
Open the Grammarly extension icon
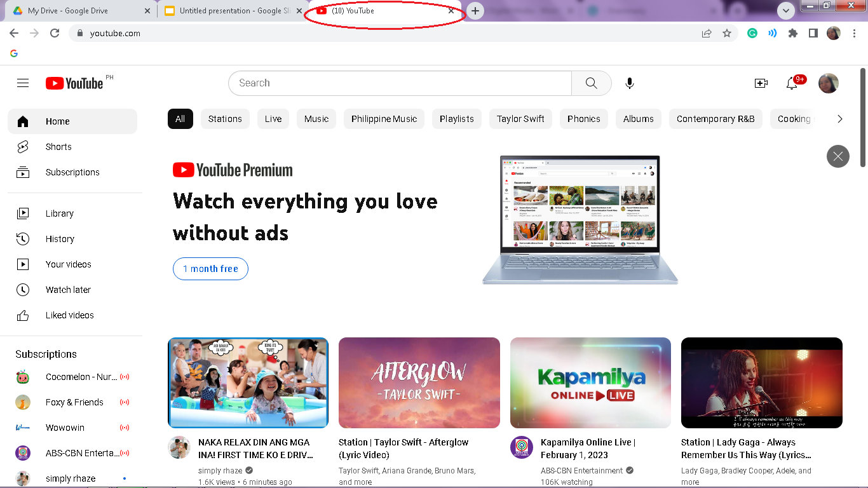click(x=752, y=33)
